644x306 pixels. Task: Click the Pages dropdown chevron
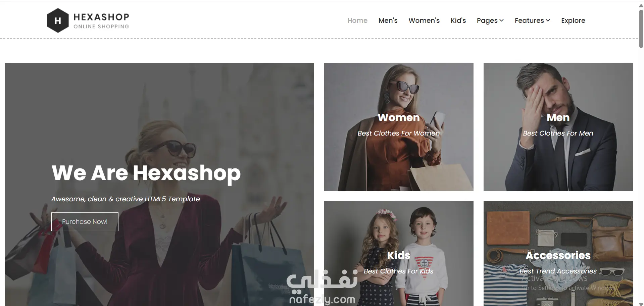click(502, 20)
